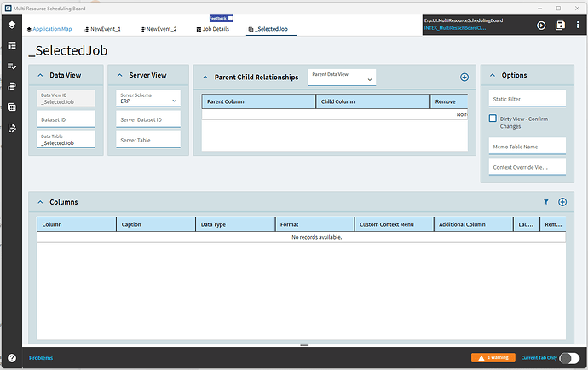Sort by the Parent Column header

coord(258,101)
